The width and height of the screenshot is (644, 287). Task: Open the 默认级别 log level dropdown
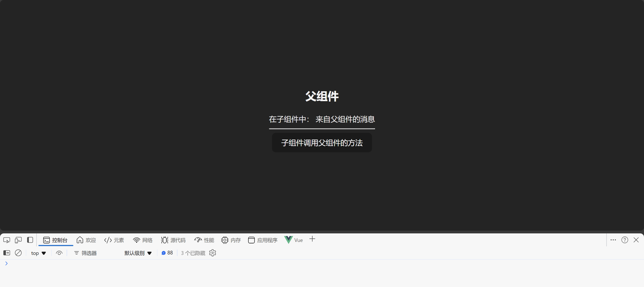138,253
